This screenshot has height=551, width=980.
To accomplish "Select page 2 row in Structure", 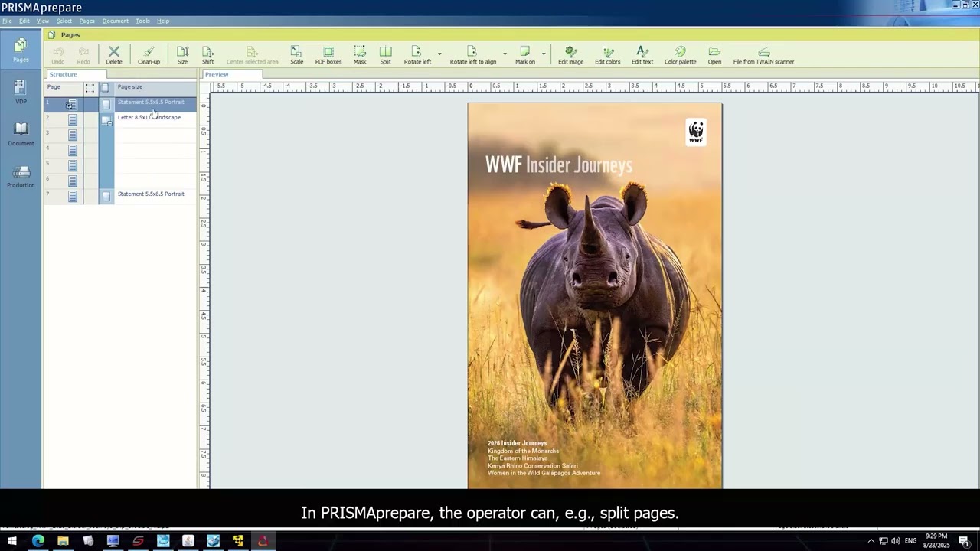I will (x=120, y=119).
